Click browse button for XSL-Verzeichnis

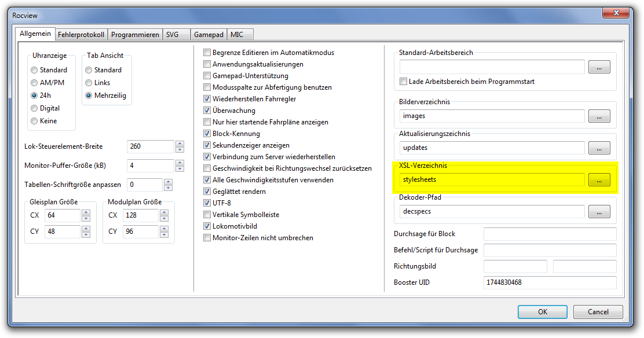click(x=599, y=180)
